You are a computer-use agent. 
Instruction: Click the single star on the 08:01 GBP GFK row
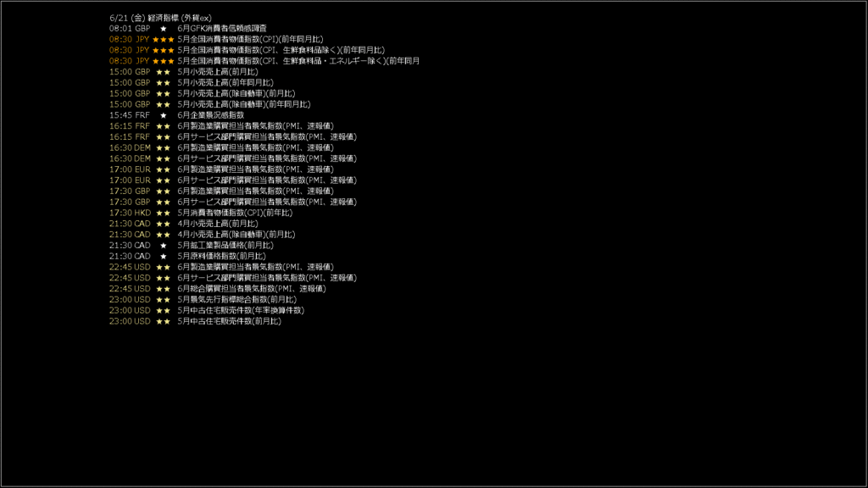pos(164,28)
